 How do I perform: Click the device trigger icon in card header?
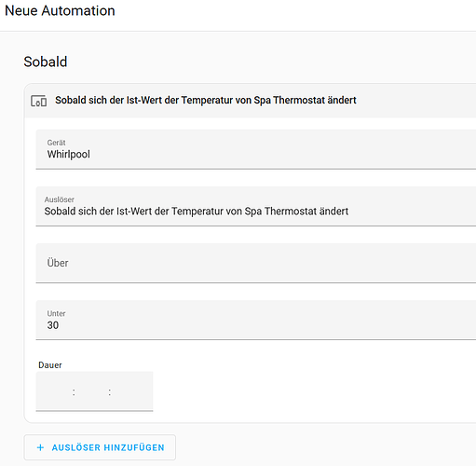click(x=39, y=101)
